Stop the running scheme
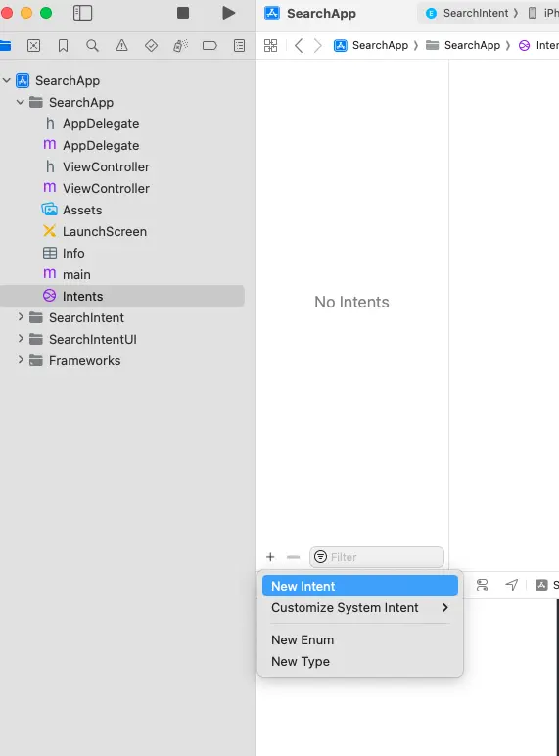559x756 pixels. (183, 13)
